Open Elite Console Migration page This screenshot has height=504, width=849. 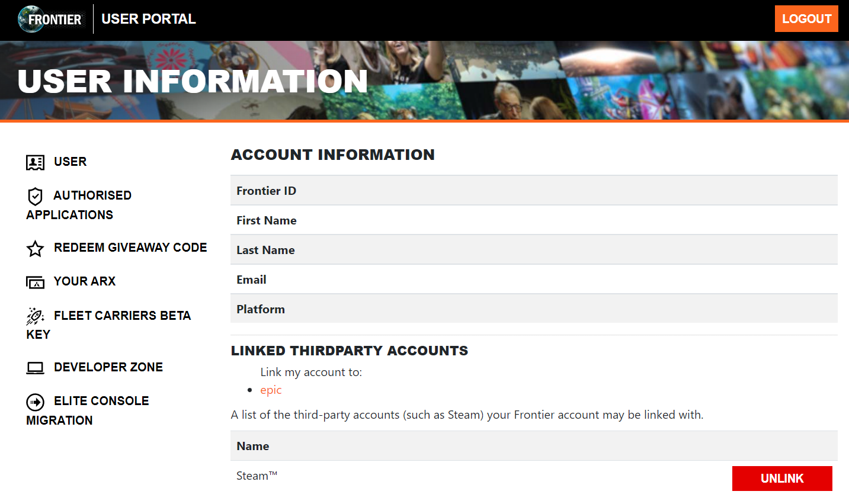point(101,401)
